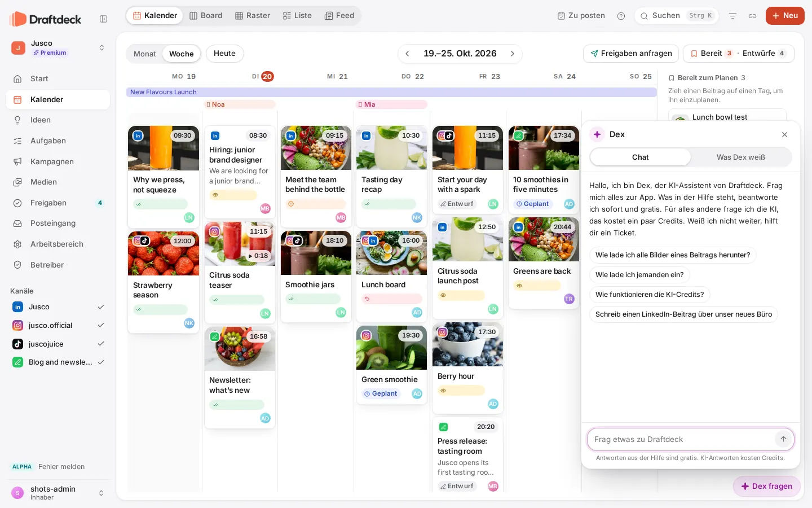Select the Was Dex weiß tab
This screenshot has width=812, height=508.
click(741, 157)
